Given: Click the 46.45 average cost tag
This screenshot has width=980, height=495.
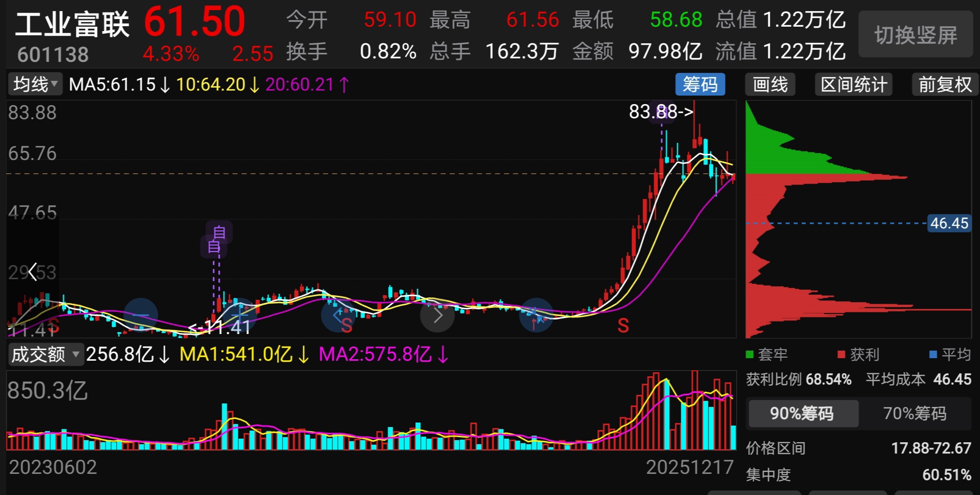Looking at the screenshot, I should (x=949, y=223).
